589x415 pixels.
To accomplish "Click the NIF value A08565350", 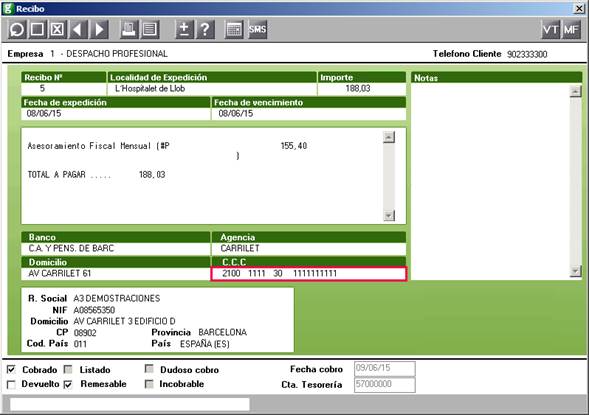I will click(x=94, y=310).
